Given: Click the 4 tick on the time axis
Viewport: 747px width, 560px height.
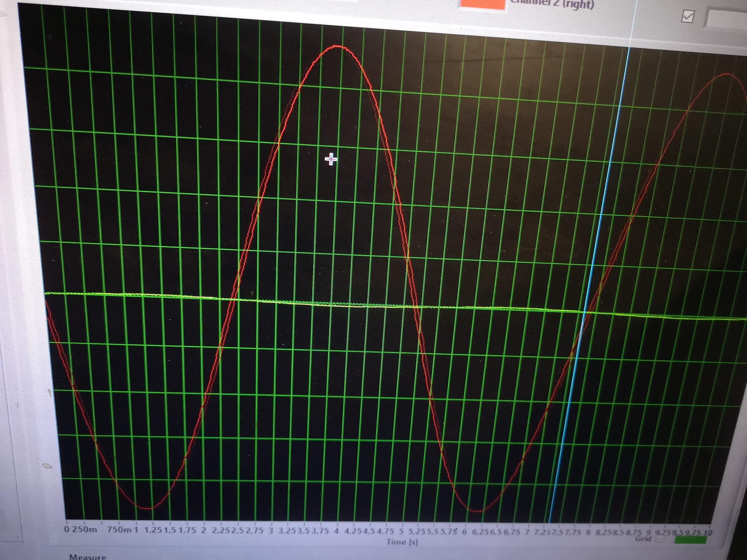Looking at the screenshot, I should pyautogui.click(x=336, y=530).
